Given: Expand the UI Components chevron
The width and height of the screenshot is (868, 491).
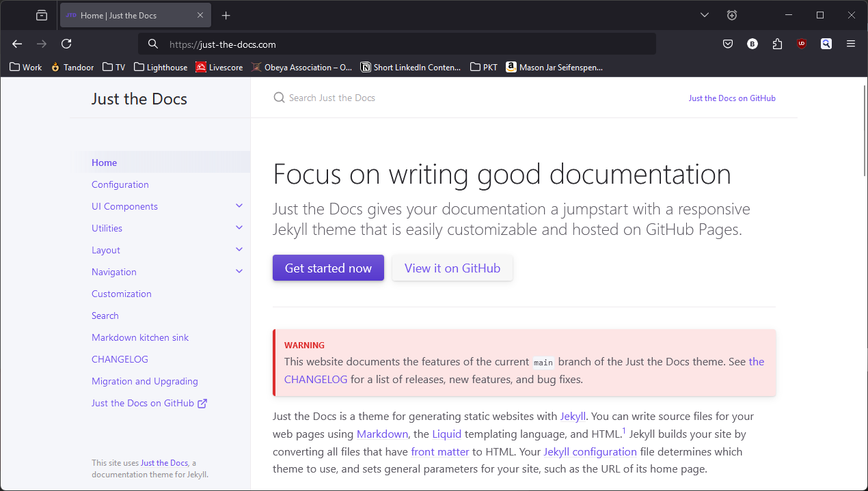Looking at the screenshot, I should pyautogui.click(x=239, y=206).
